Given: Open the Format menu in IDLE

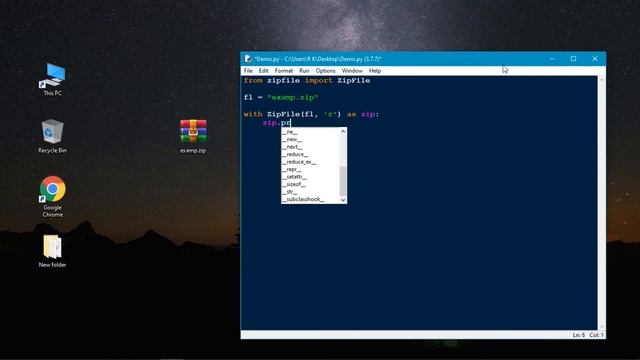Looking at the screenshot, I should tap(284, 71).
